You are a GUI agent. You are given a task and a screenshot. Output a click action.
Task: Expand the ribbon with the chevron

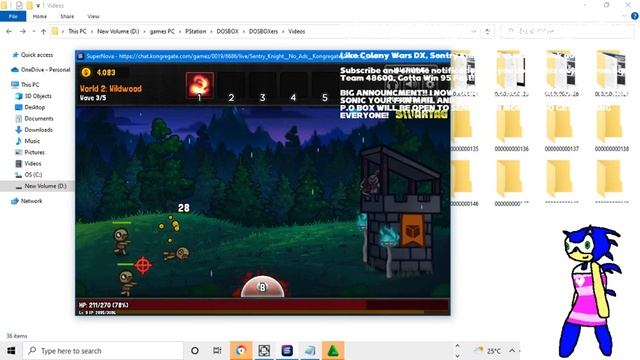tap(624, 16)
